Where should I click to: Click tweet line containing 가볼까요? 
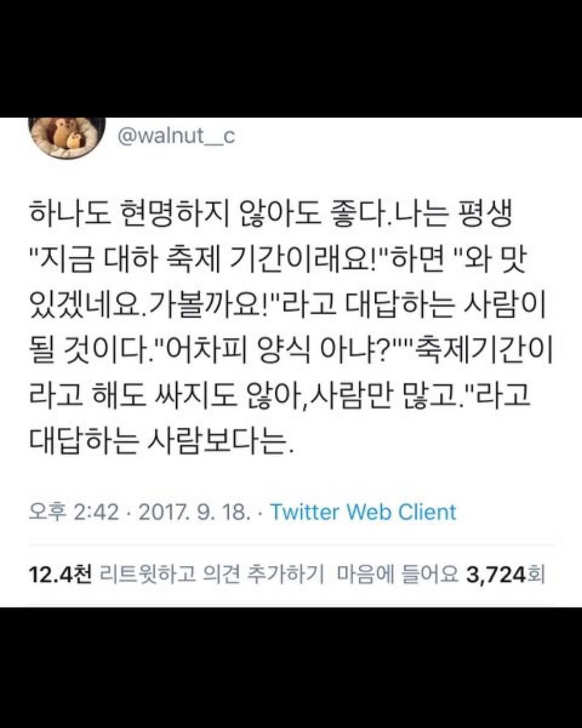pos(288,306)
